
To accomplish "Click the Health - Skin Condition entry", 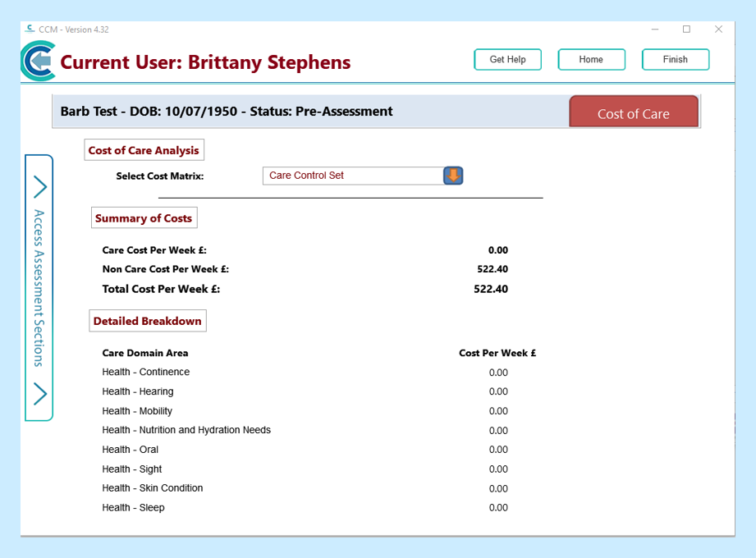I will click(152, 488).
